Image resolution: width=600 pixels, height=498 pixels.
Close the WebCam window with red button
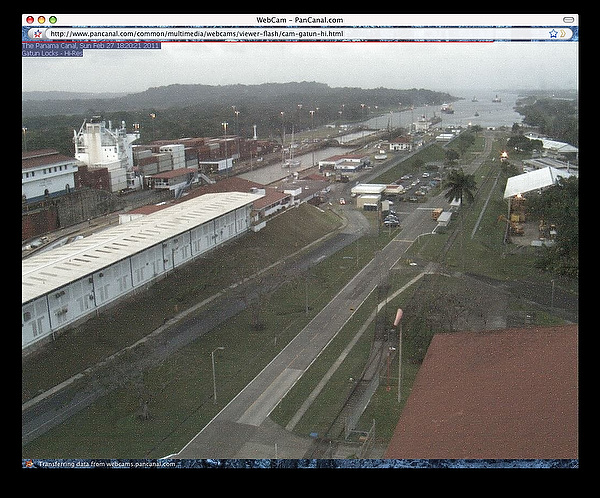pos(30,20)
